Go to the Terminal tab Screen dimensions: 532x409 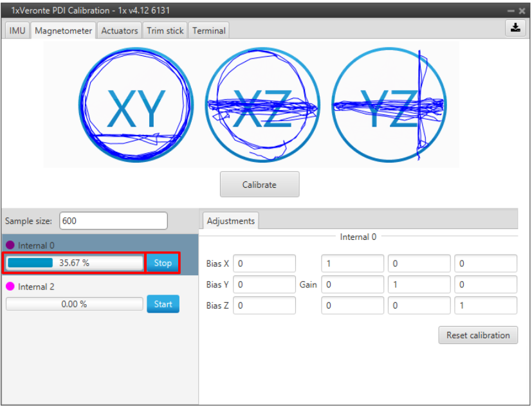coord(208,30)
